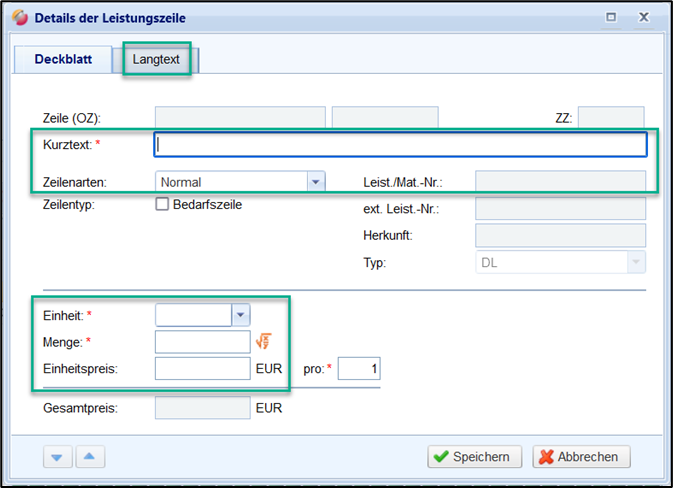Click into the Menge input field
Image resolution: width=673 pixels, height=488 pixels.
point(202,342)
